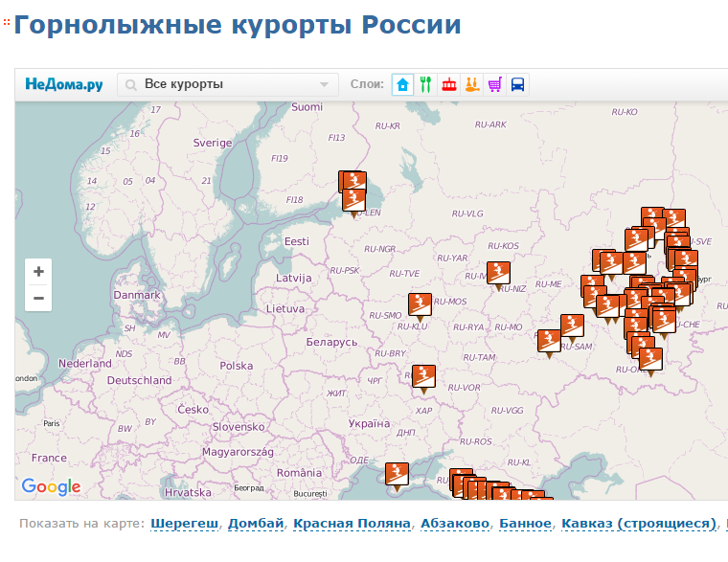Viewport: 728px width, 562px height.
Task: Toggle the orange bowling pins entertainment layer
Action: pyautogui.click(x=471, y=85)
